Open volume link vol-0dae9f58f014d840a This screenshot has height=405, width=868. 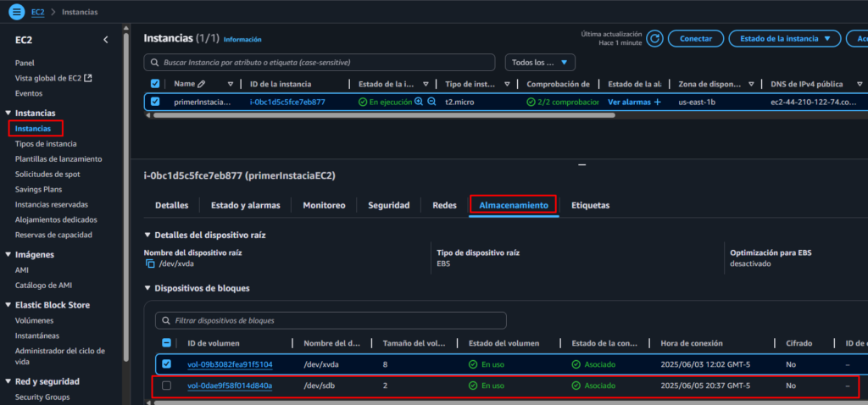230,386
